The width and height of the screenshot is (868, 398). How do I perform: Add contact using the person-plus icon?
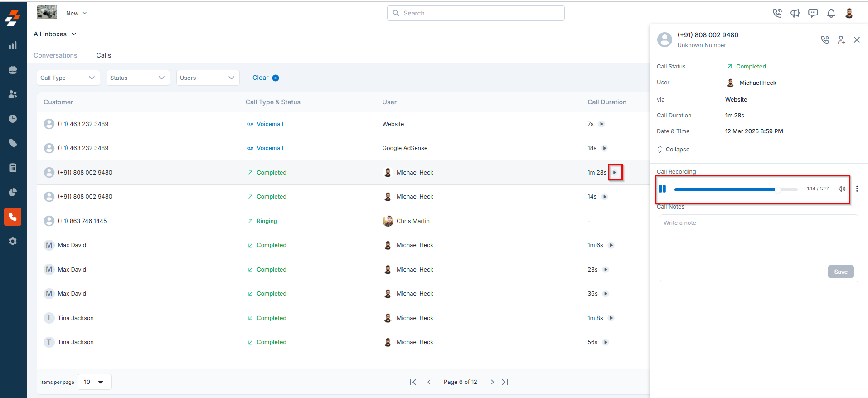click(841, 40)
